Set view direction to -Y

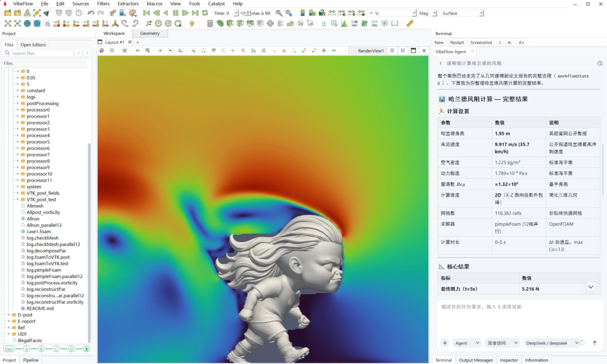pyautogui.click(x=86, y=24)
